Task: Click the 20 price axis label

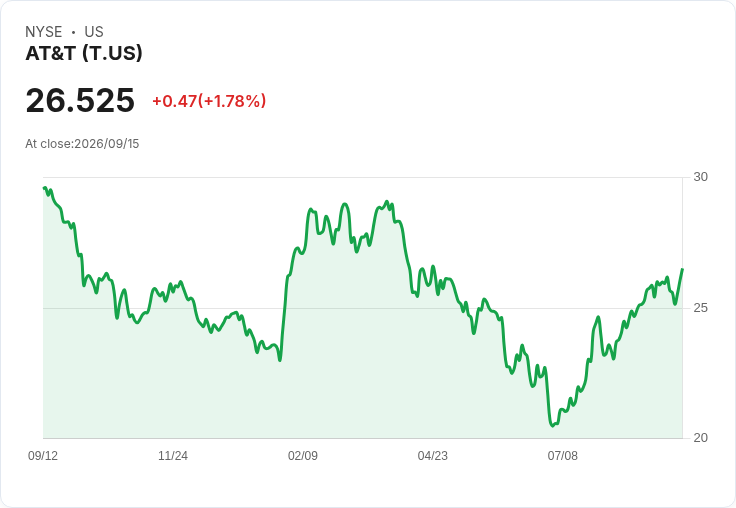Action: pyautogui.click(x=700, y=438)
